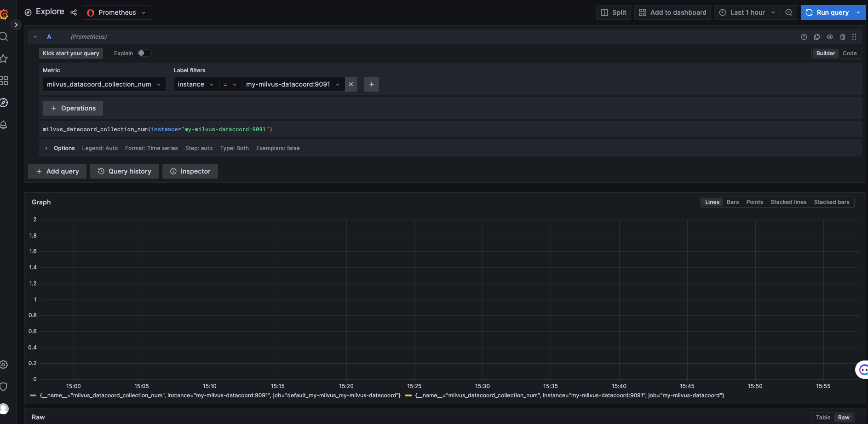Switch the query editor to Code mode
Viewport: 868px width, 424px height.
[849, 53]
